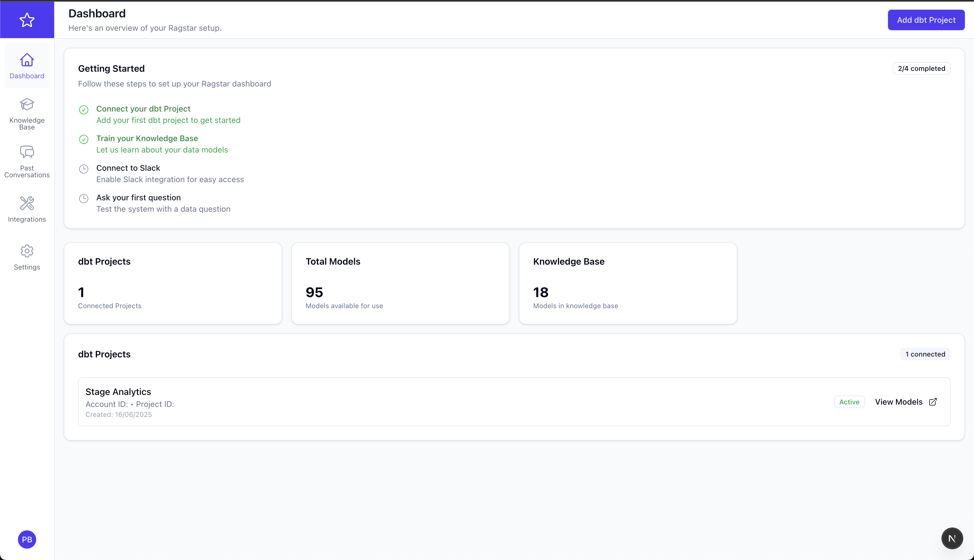Image resolution: width=974 pixels, height=560 pixels.
Task: Open Past Conversations via chat bubbles icon
Action: (x=27, y=152)
